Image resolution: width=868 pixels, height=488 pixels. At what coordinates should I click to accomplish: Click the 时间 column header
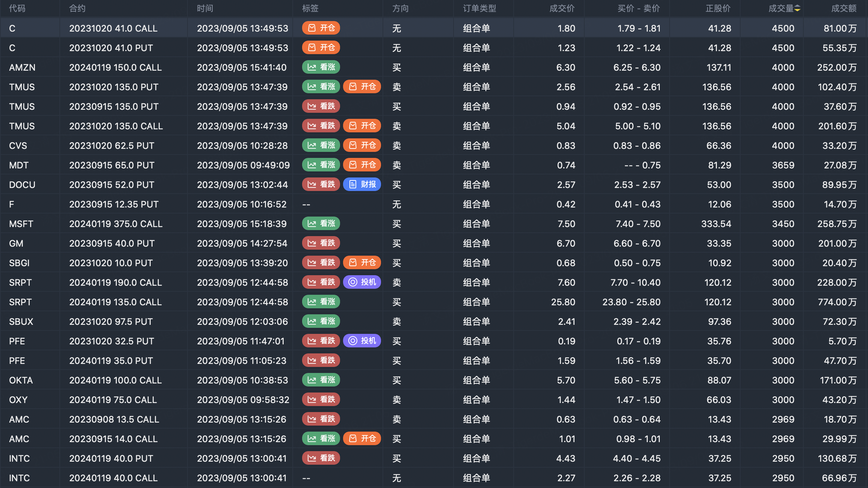tap(205, 8)
